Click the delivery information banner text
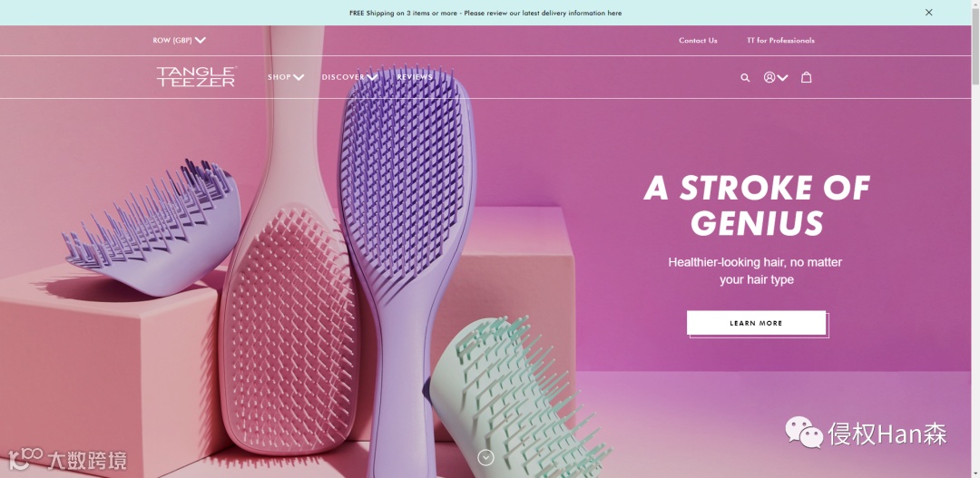 pos(485,13)
